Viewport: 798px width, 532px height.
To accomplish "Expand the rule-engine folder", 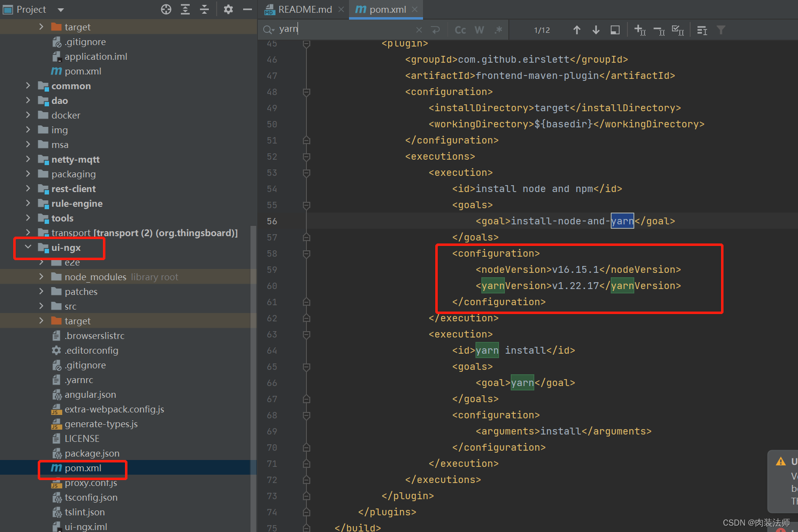I will coord(28,203).
